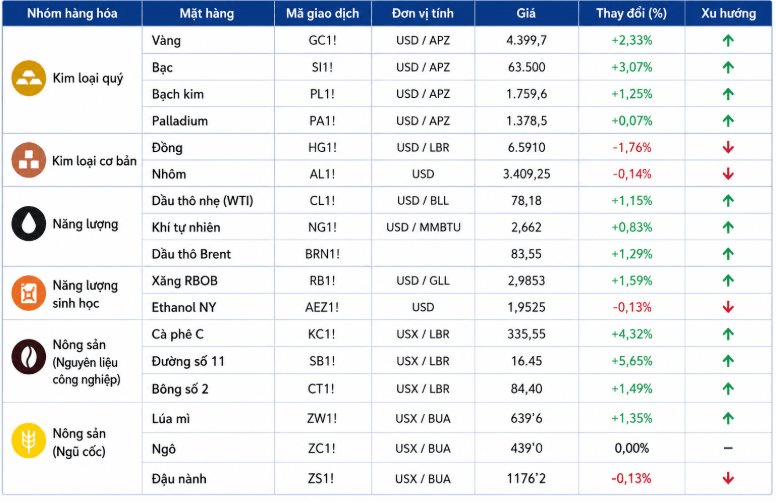Select the Mã giao dịch column header
776x502 pixels.
pyautogui.click(x=323, y=13)
